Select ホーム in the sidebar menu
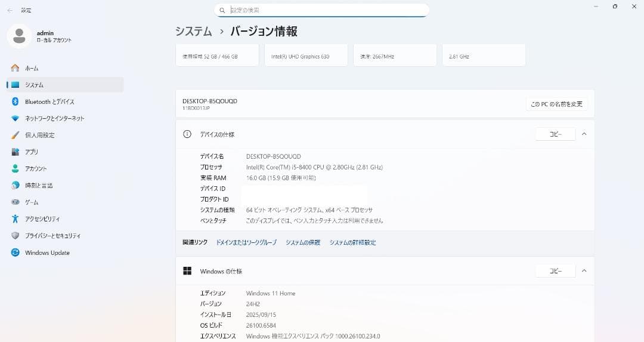Viewport: 644px width, 342px height. coord(65,68)
